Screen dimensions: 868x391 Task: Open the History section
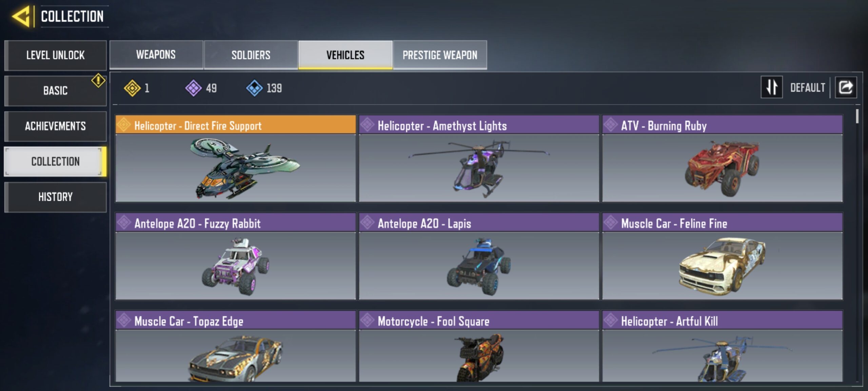[x=56, y=197]
